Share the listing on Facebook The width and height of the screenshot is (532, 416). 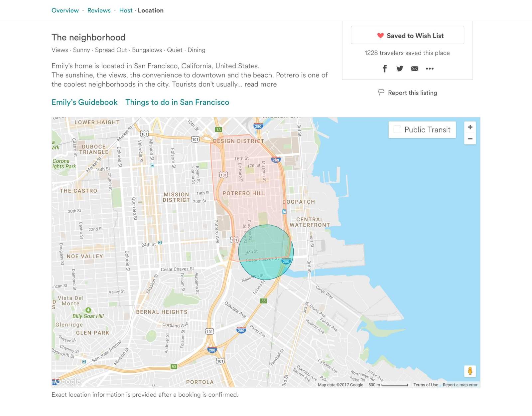pyautogui.click(x=385, y=69)
